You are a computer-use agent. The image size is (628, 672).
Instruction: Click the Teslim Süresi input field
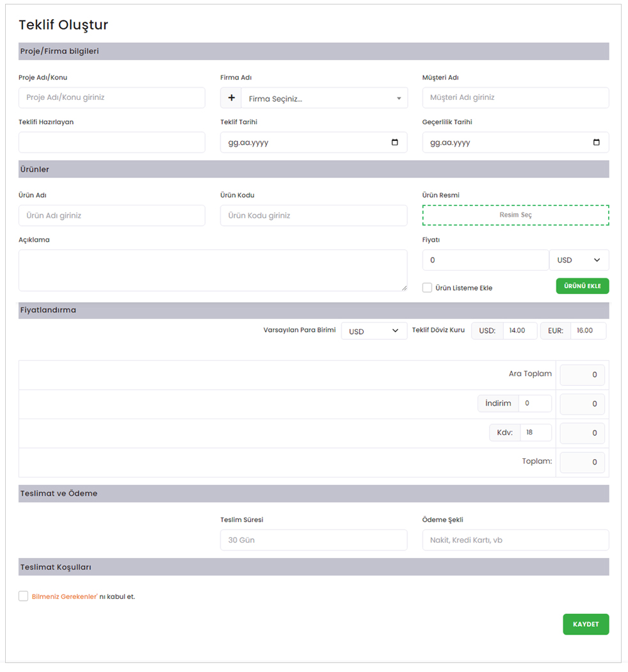[x=314, y=540]
